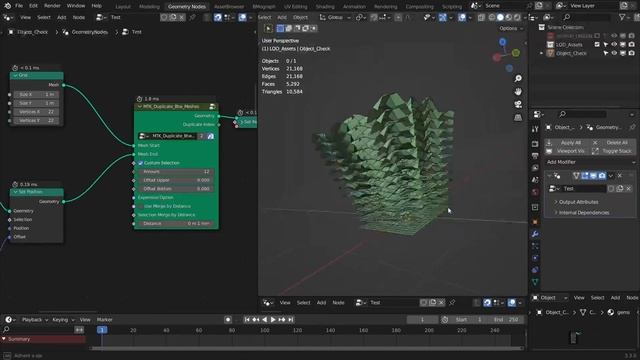Toggle LOD_Assets collection exclude checkbox
The image size is (640, 360).
597,44
